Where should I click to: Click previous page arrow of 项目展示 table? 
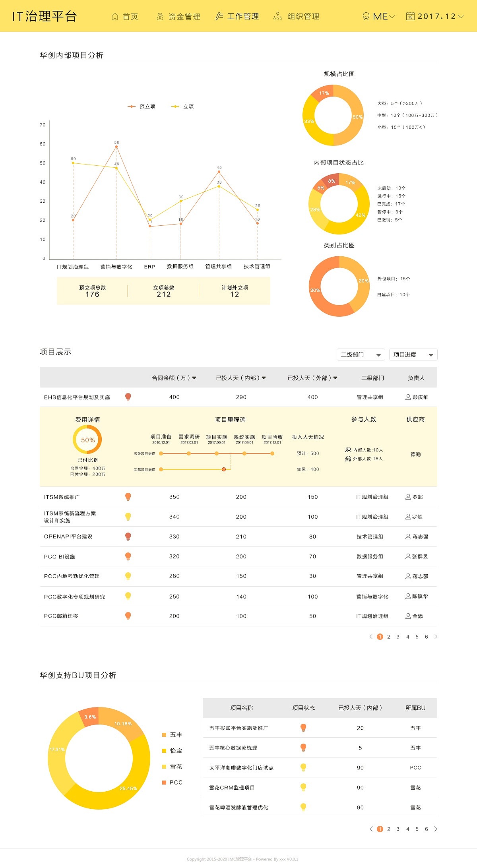coord(371,637)
